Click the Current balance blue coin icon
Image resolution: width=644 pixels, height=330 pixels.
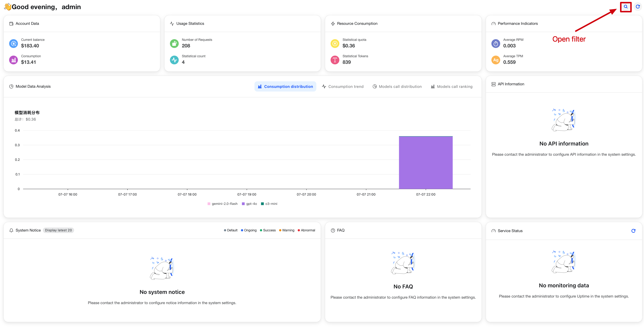coord(14,43)
